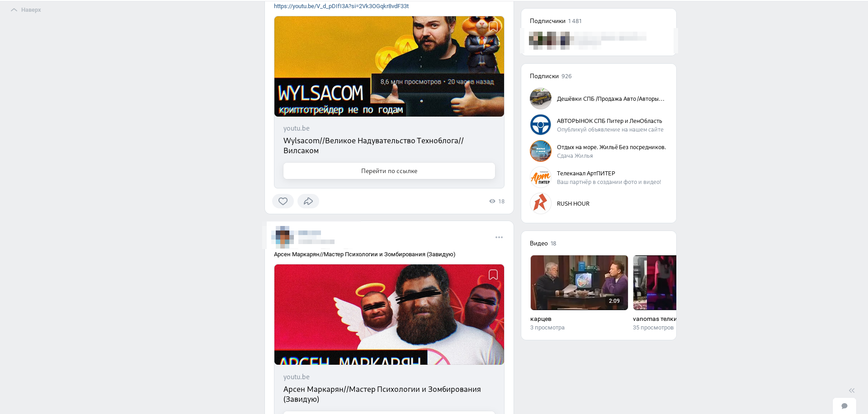Open RUSH HOUR logo avatar

(541, 203)
